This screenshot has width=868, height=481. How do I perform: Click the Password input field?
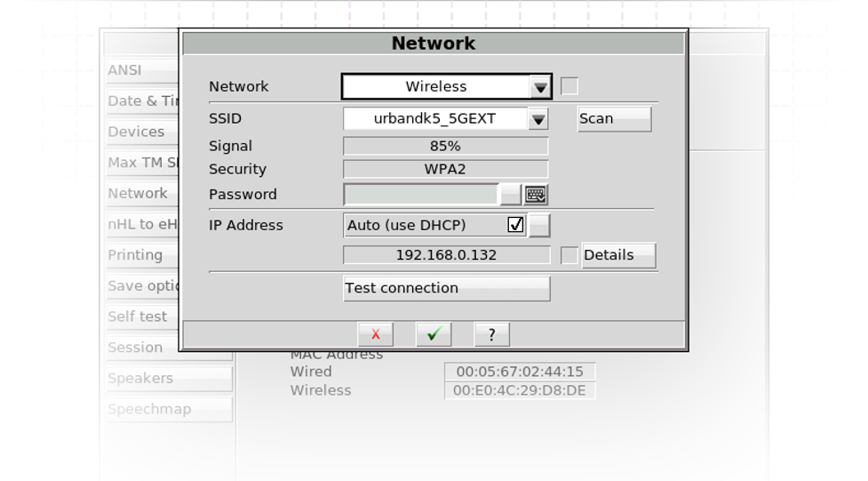point(421,195)
